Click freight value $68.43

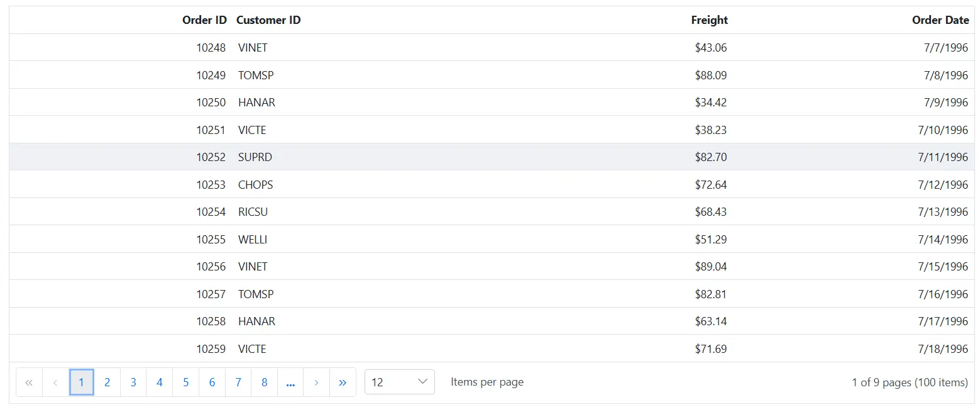point(711,212)
